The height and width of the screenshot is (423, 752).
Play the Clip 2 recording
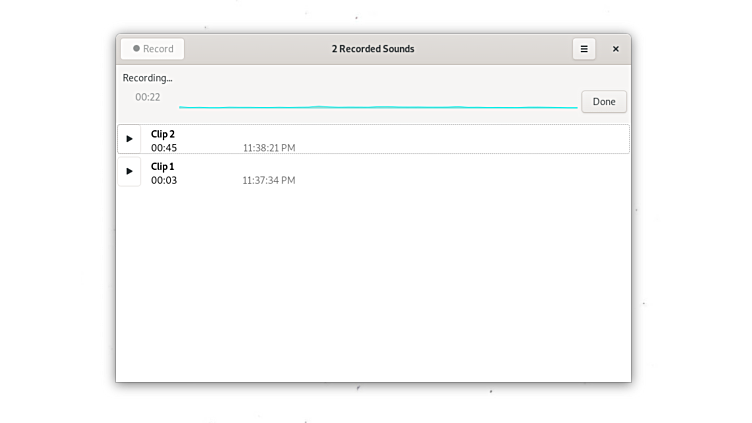(129, 139)
